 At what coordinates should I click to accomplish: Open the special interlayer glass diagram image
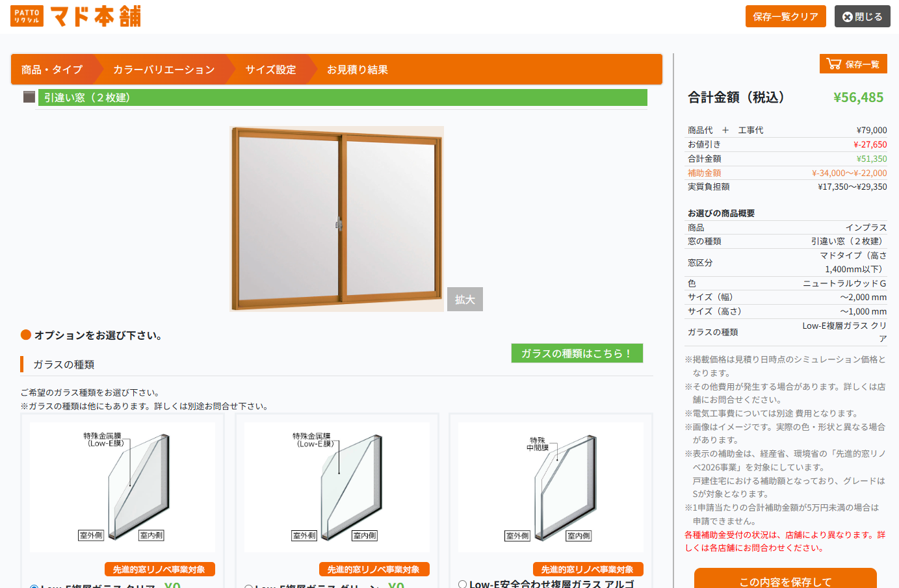[551, 487]
